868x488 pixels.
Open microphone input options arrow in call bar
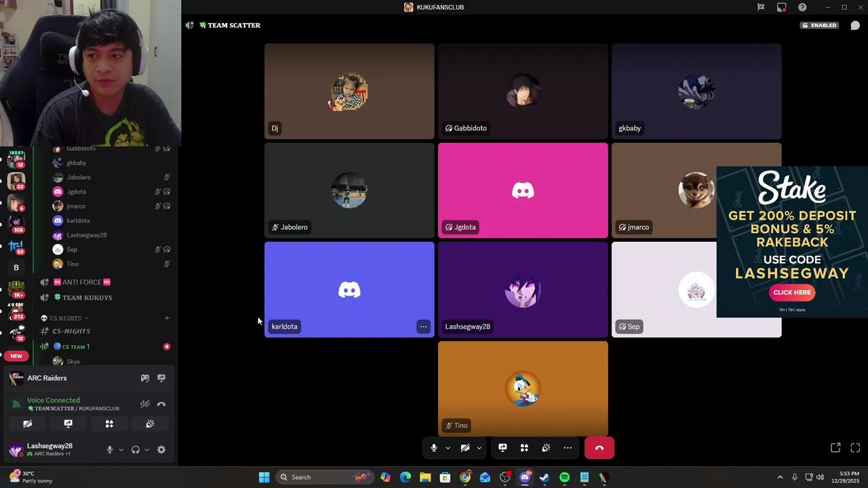point(448,448)
